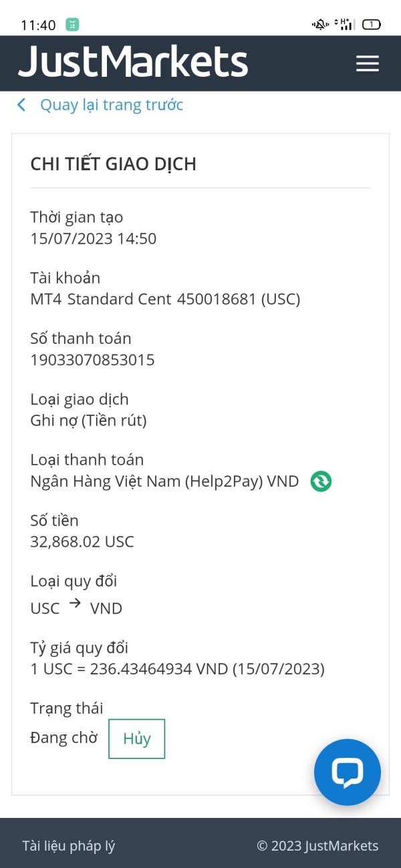The width and height of the screenshot is (401, 868).
Task: Tap the 11:40 clock in status bar
Action: 38,25
